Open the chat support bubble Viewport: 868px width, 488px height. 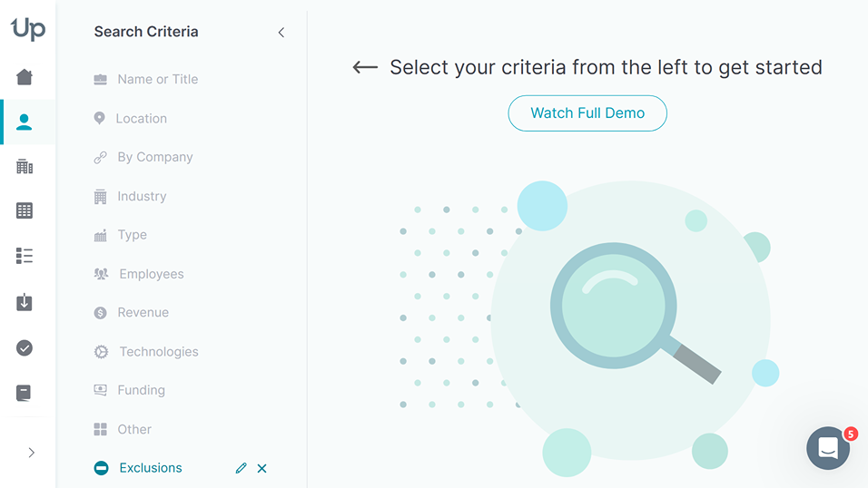tap(827, 447)
